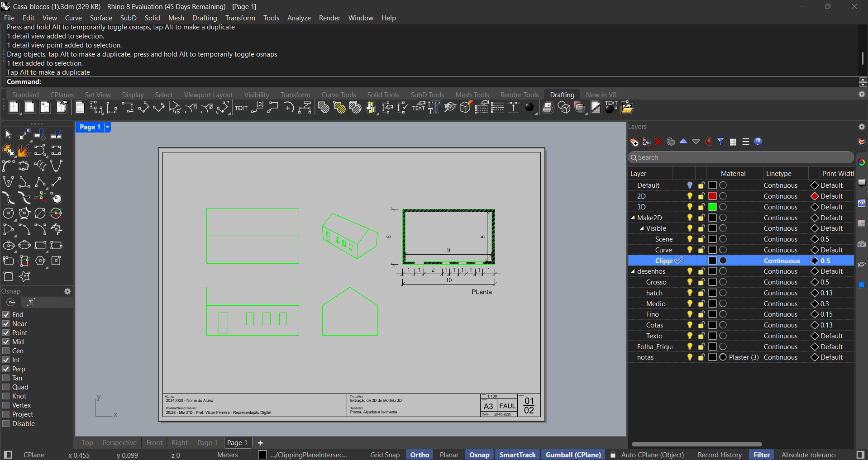Screen dimensions: 868x460
Task: Toggle the End osnap checkbox
Action: coord(6,314)
